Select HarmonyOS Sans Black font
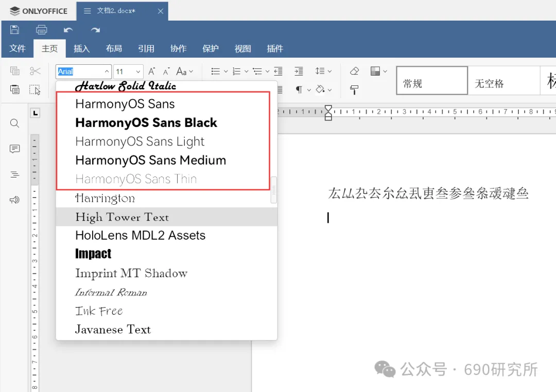Screen dimensions: 556x392 coord(166,122)
